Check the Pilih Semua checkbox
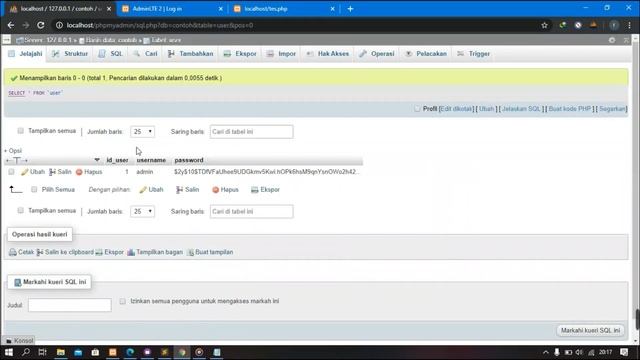The image size is (640, 360). 34,189
